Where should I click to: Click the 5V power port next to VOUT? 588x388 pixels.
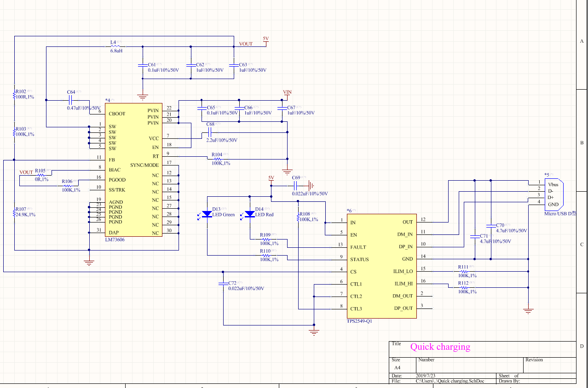[265, 41]
